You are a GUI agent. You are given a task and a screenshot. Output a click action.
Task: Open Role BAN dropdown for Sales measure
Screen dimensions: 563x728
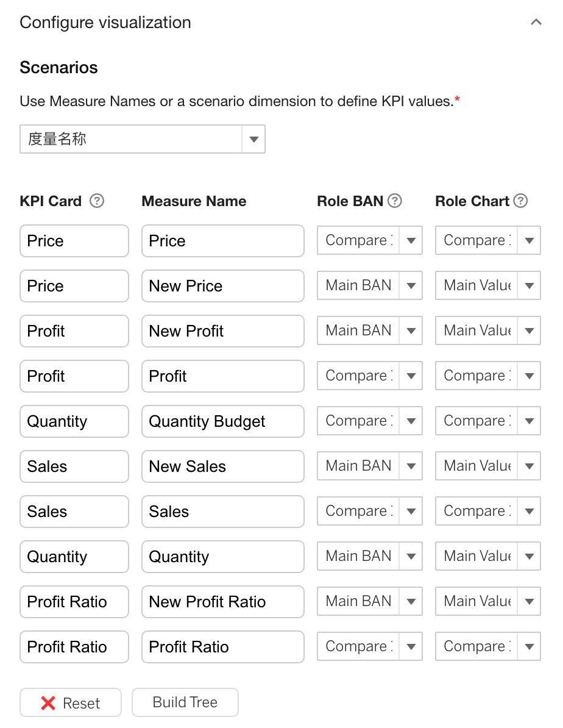point(369,511)
